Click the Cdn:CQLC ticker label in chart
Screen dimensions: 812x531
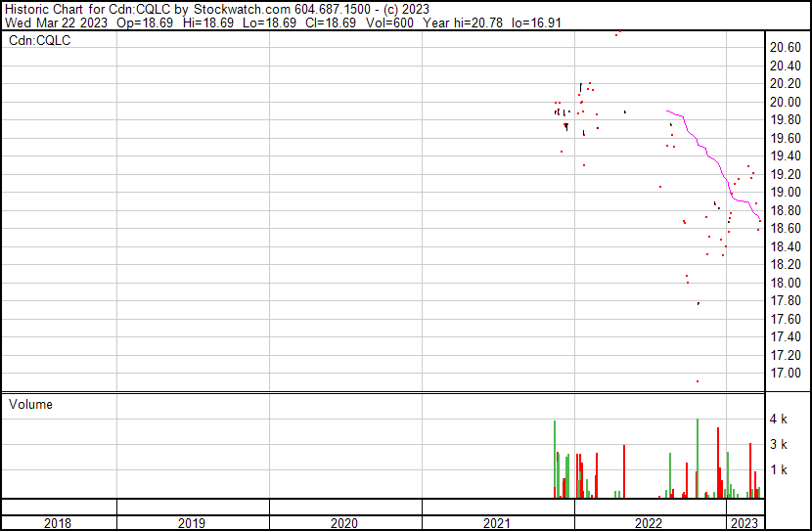[40, 41]
